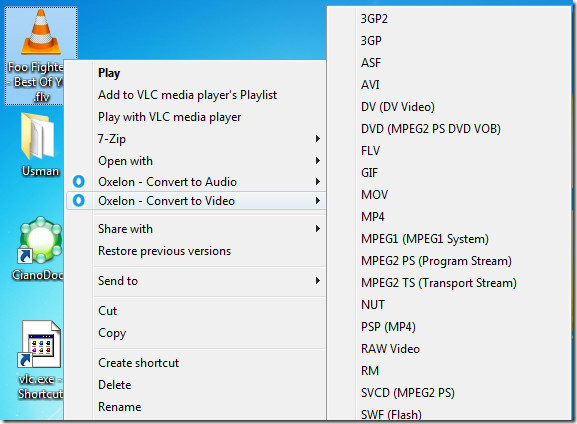Open Oxelon - Convert to Video entry
This screenshot has width=577, height=424.
coord(166,201)
